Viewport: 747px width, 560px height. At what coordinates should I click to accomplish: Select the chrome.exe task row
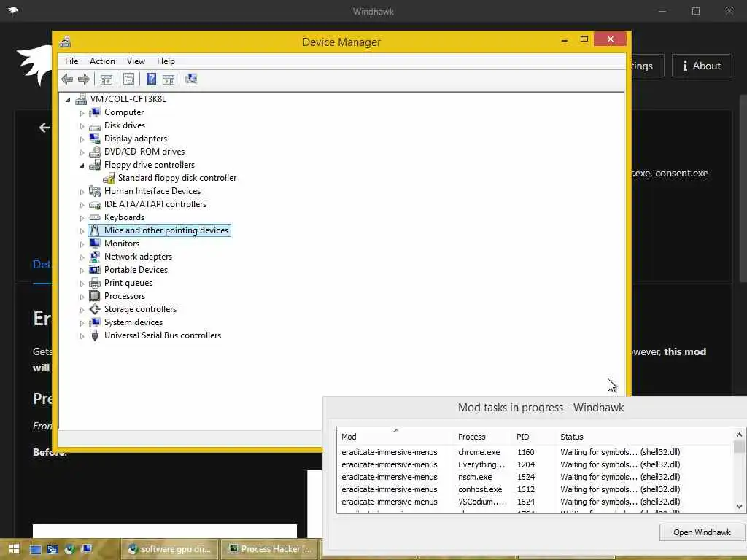535,452
